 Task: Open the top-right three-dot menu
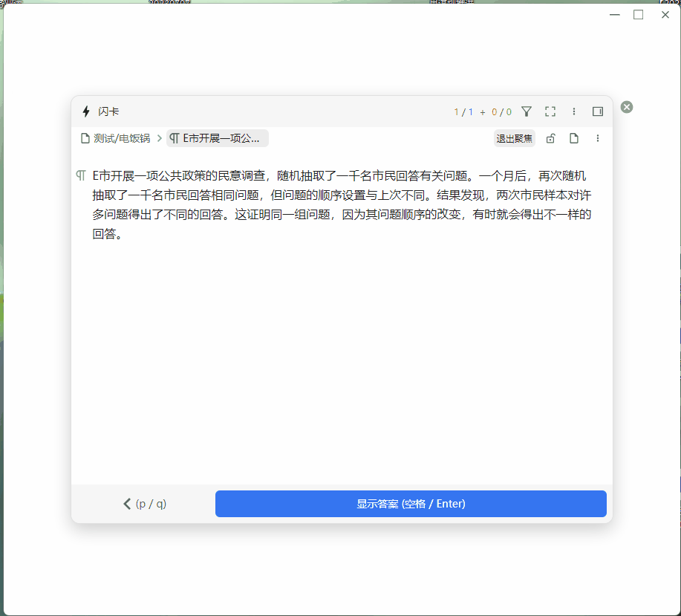pyautogui.click(x=573, y=111)
